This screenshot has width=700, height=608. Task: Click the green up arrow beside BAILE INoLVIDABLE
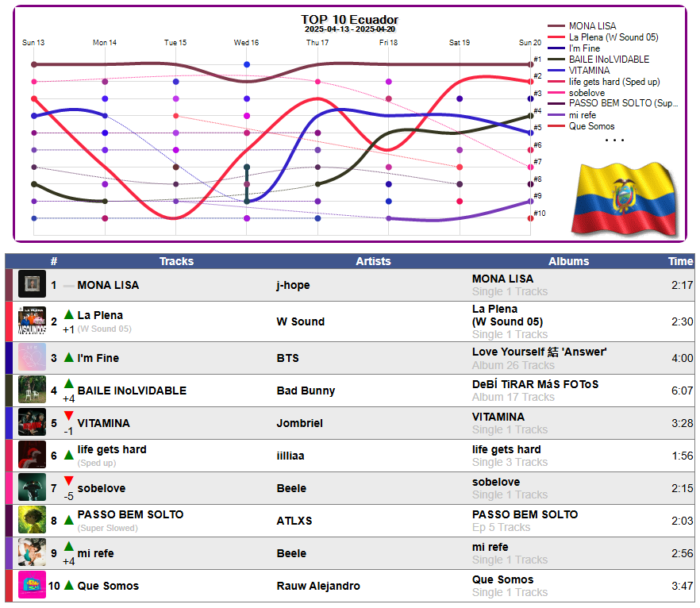coord(69,384)
